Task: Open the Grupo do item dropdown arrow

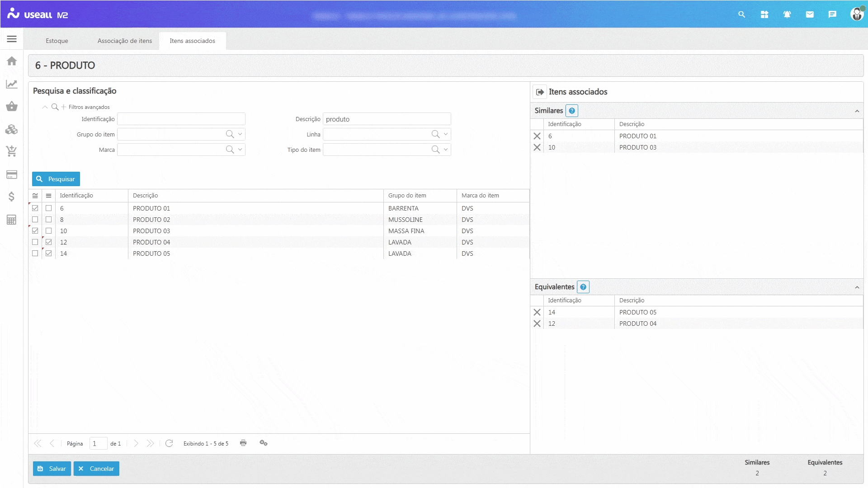Action: point(240,134)
